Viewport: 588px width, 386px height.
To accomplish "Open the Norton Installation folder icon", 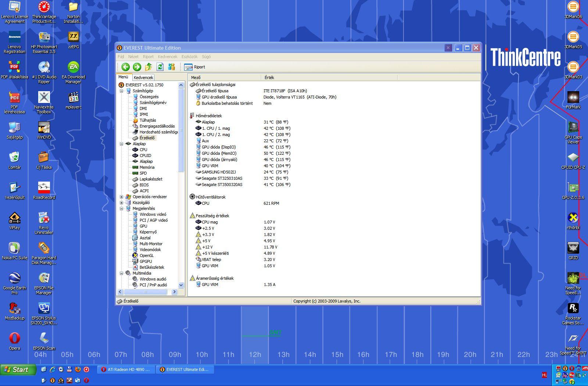I will (x=73, y=12).
